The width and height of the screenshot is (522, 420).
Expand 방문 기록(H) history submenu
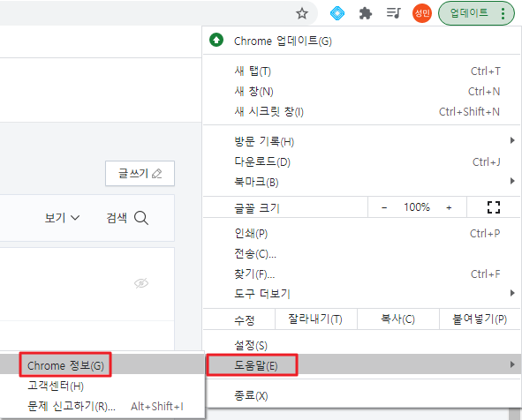361,142
